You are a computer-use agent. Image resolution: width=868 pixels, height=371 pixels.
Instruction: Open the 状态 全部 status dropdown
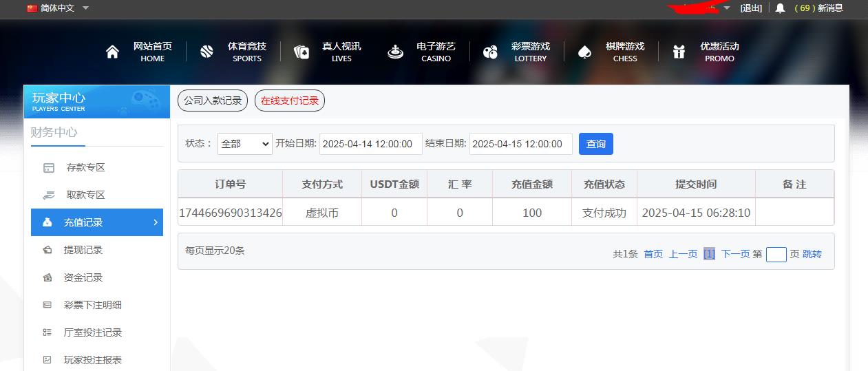click(x=245, y=144)
